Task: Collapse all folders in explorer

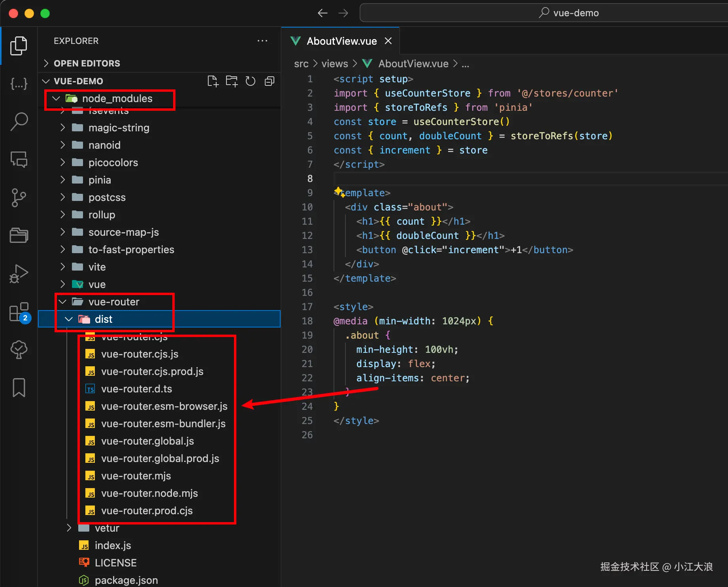Action: pyautogui.click(x=270, y=81)
